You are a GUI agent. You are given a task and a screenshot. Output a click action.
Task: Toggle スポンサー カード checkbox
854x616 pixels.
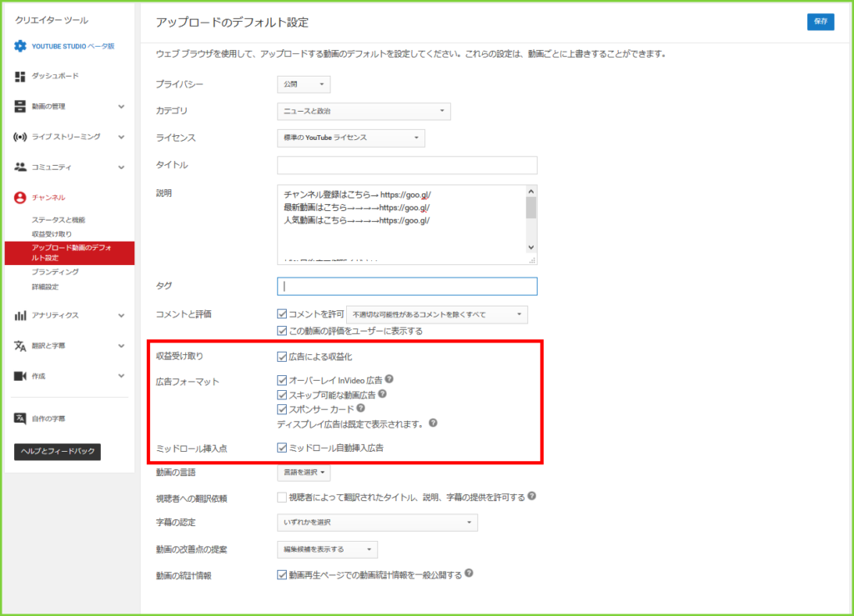click(x=282, y=409)
